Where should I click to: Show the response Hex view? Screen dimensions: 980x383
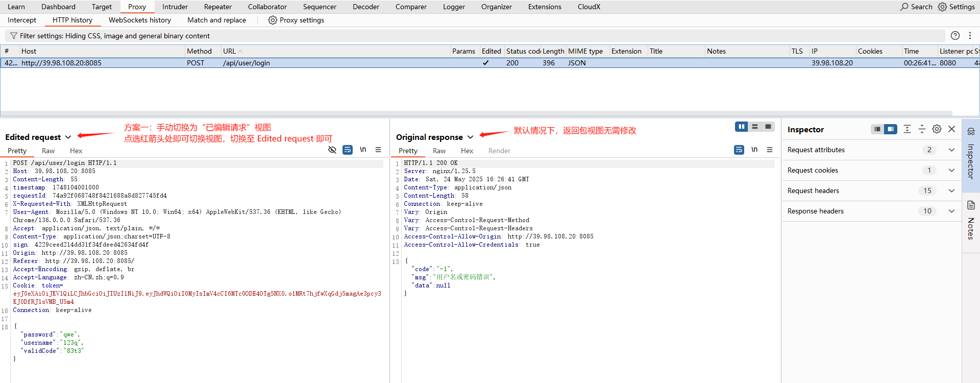pos(467,151)
